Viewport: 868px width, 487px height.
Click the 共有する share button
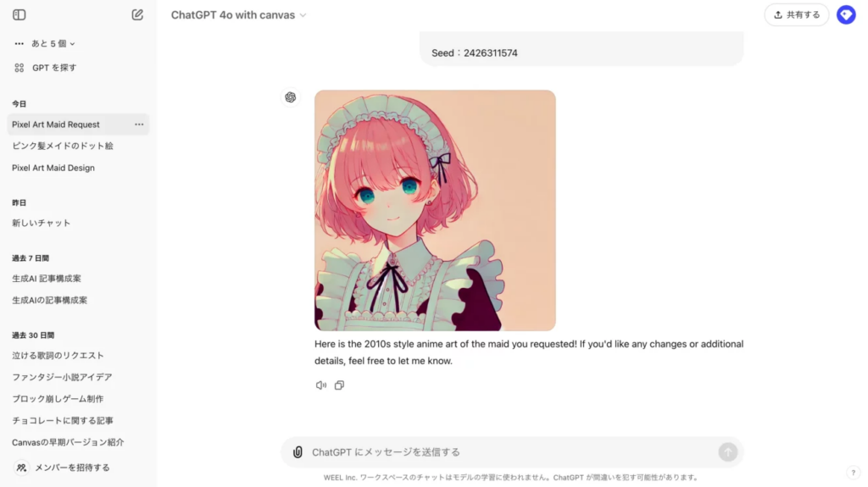click(797, 15)
